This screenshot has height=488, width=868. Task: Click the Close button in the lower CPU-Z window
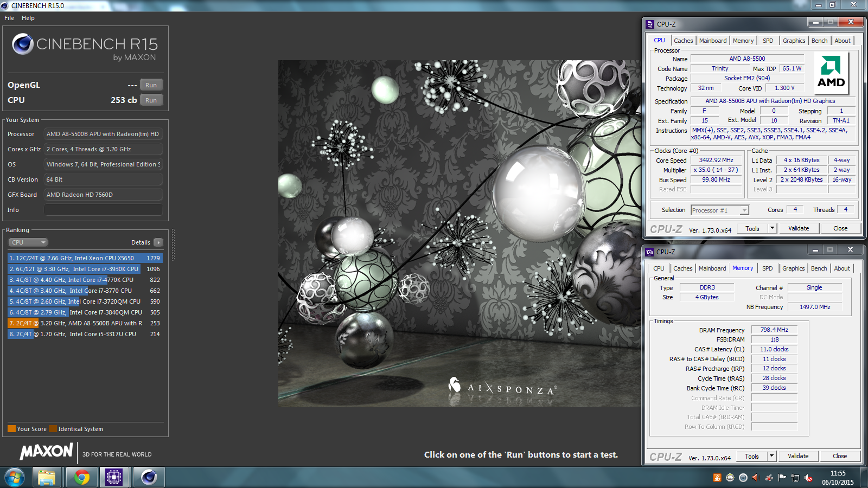tap(840, 456)
